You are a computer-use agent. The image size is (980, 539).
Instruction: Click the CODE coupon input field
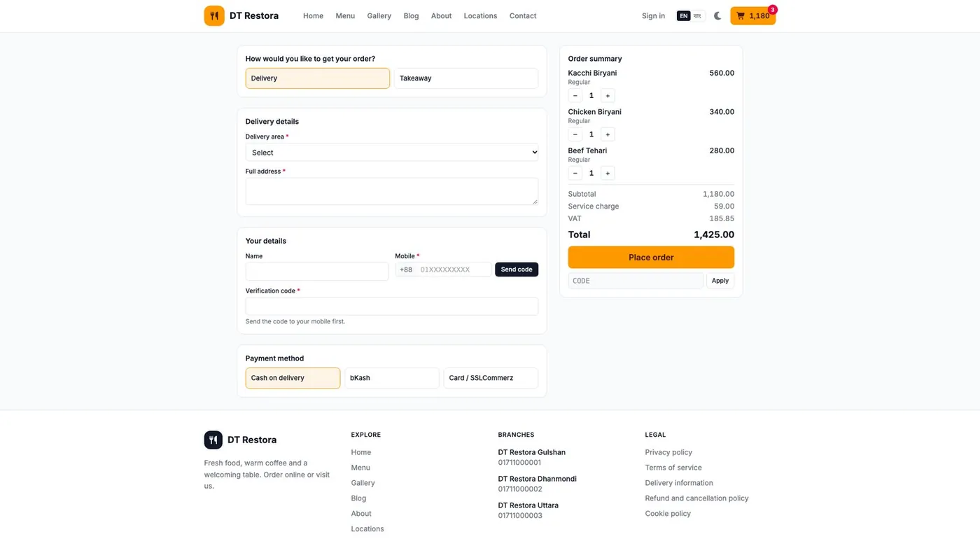tap(636, 281)
